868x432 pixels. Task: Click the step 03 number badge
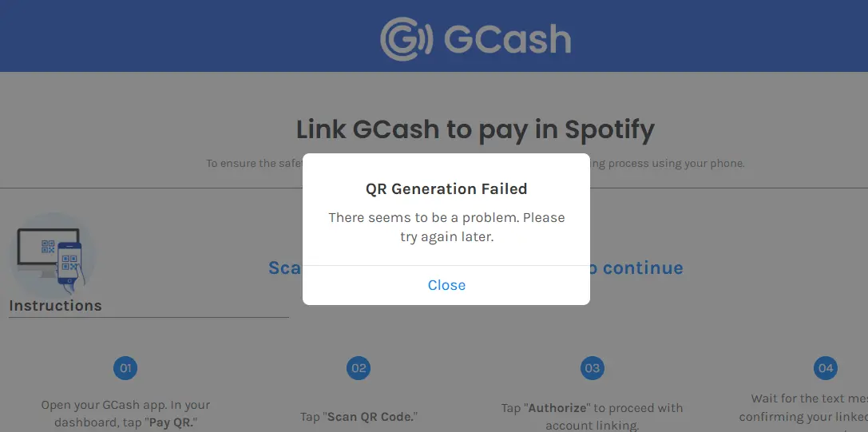coord(593,368)
